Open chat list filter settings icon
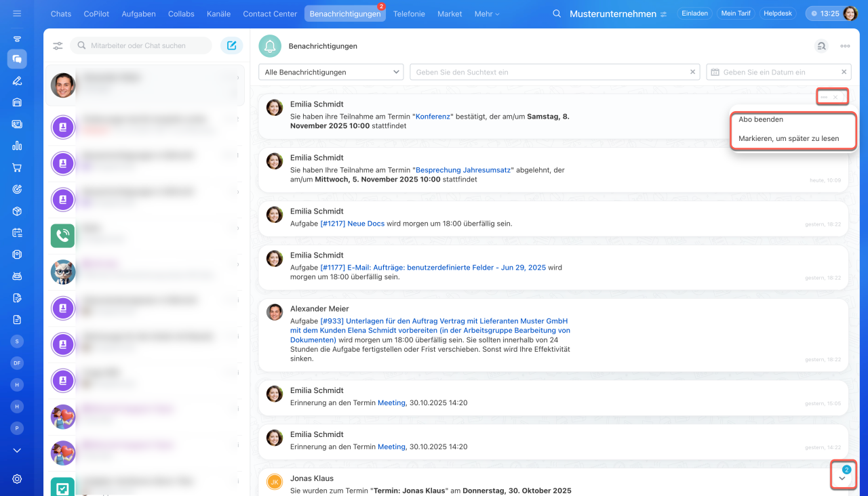The width and height of the screenshot is (868, 496). (58, 46)
